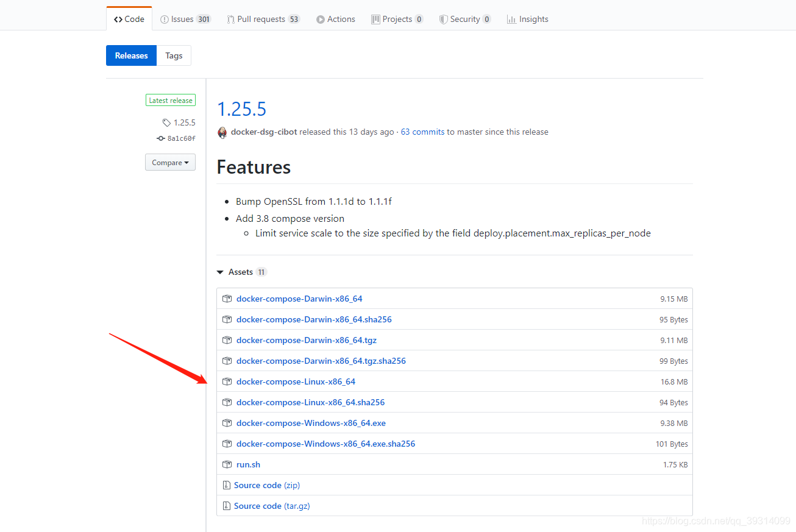796x532 pixels.
Task: Click the 'Add 3.8 compose version' bullet
Action: (290, 218)
